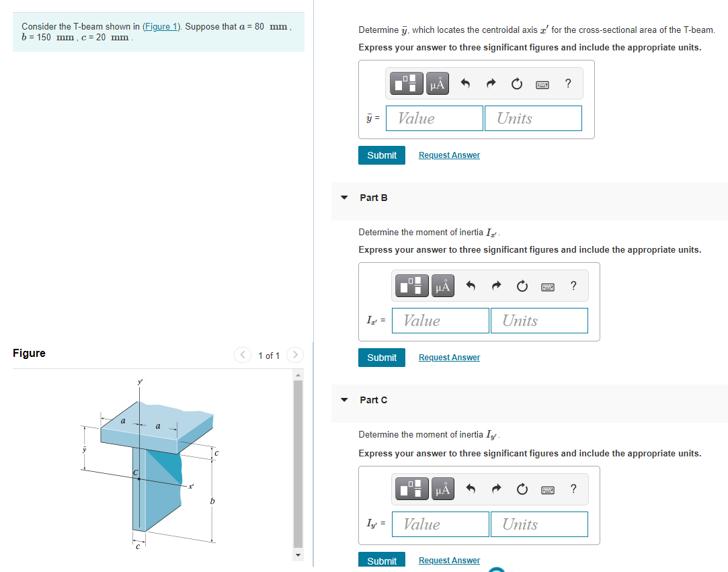The height and width of the screenshot is (572, 728).
Task: Submit the Part C answer
Action: 382,561
